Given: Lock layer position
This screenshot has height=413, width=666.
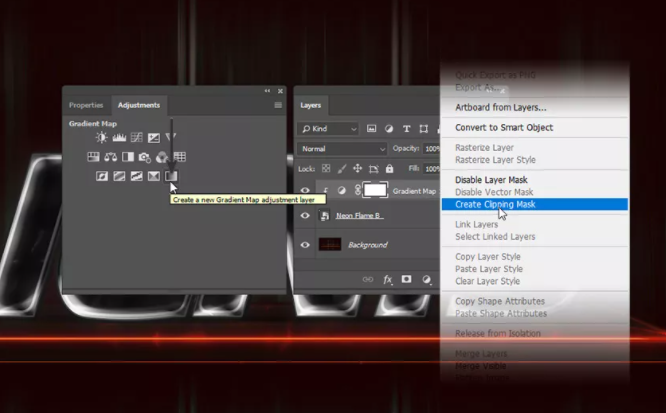Looking at the screenshot, I should click(358, 169).
